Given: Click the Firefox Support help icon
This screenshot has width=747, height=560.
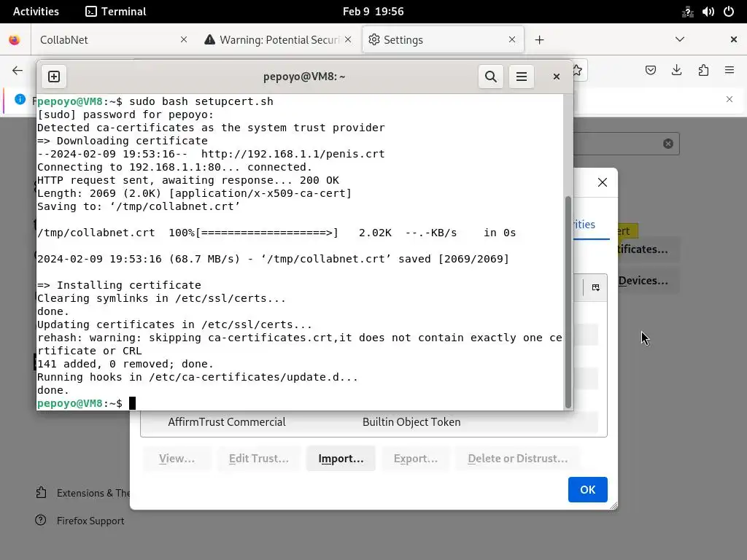Looking at the screenshot, I should point(41,520).
